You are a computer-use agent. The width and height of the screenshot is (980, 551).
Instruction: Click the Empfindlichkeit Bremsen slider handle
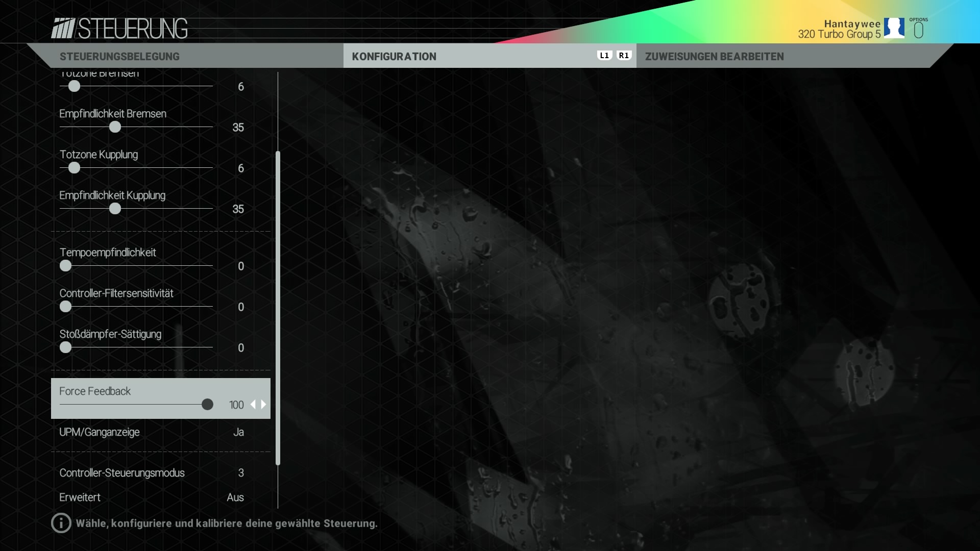pos(115,127)
